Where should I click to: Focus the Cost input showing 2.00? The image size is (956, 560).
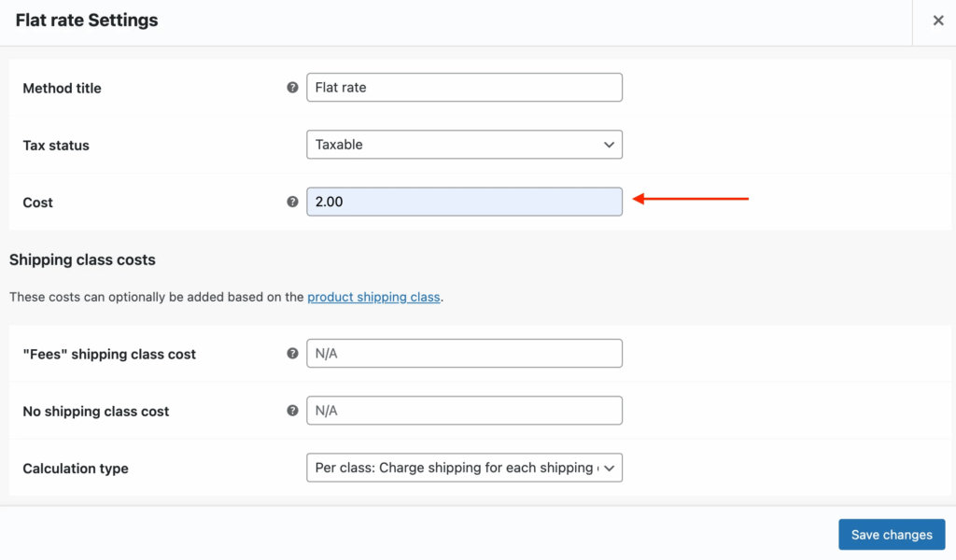point(464,202)
